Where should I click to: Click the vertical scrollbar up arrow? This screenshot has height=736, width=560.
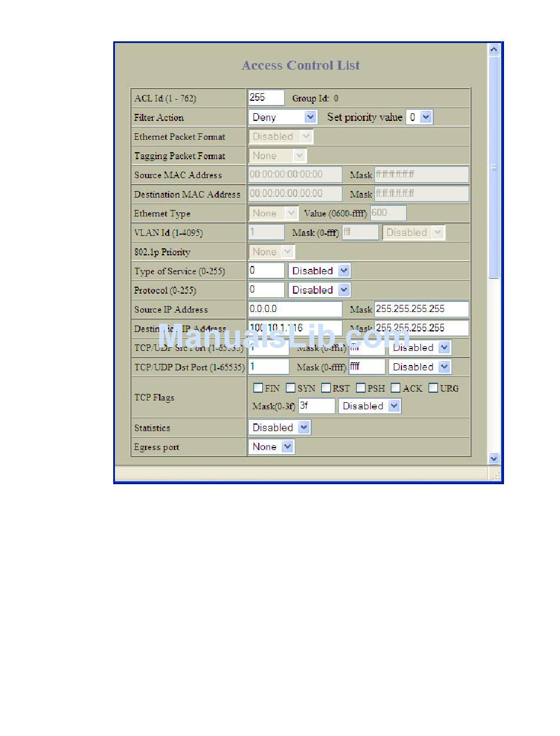point(494,50)
